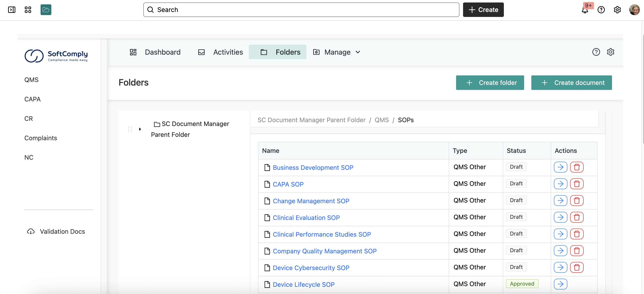Delete the CAPA SOP document
This screenshot has height=294, width=644.
point(576,184)
